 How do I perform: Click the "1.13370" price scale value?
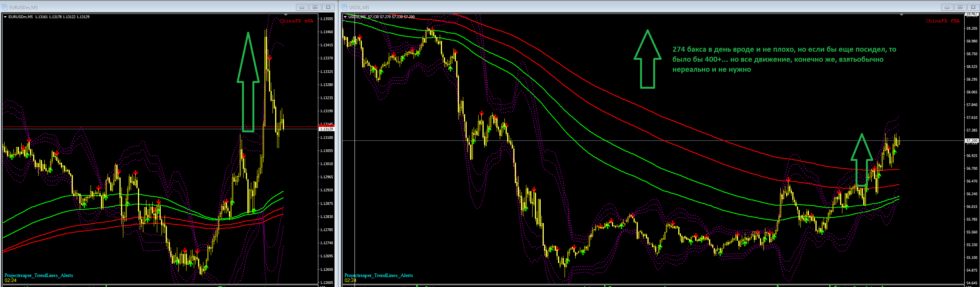[x=326, y=58]
